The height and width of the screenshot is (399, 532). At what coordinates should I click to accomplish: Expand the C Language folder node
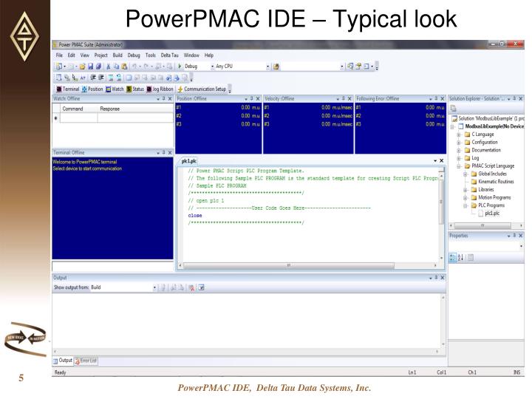(x=459, y=134)
